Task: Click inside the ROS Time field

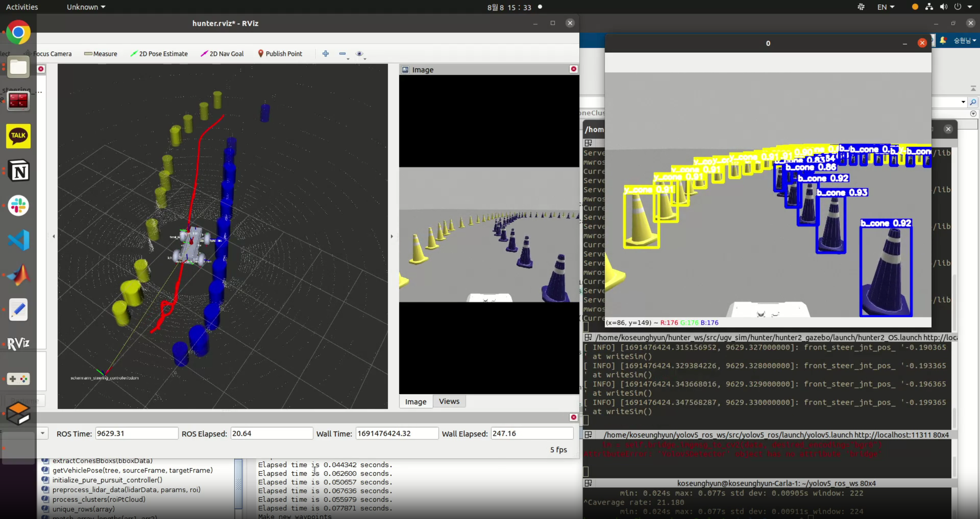Action: 136,433
